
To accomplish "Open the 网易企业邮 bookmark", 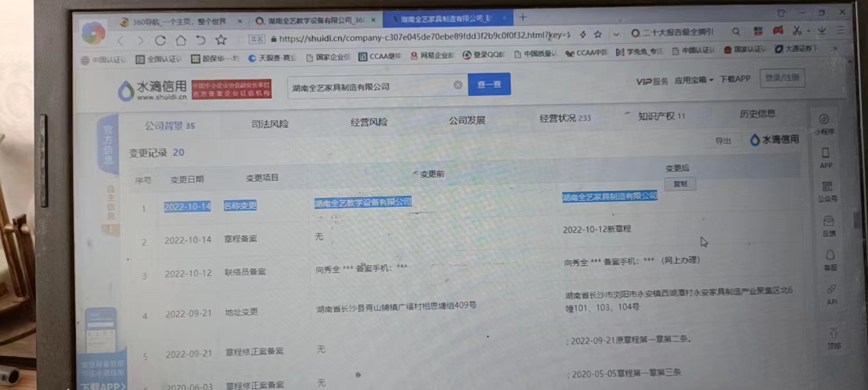I will tap(432, 56).
